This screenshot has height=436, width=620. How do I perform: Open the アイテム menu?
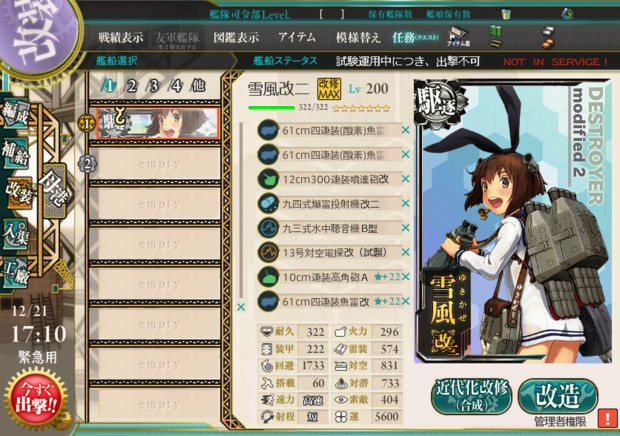[297, 38]
